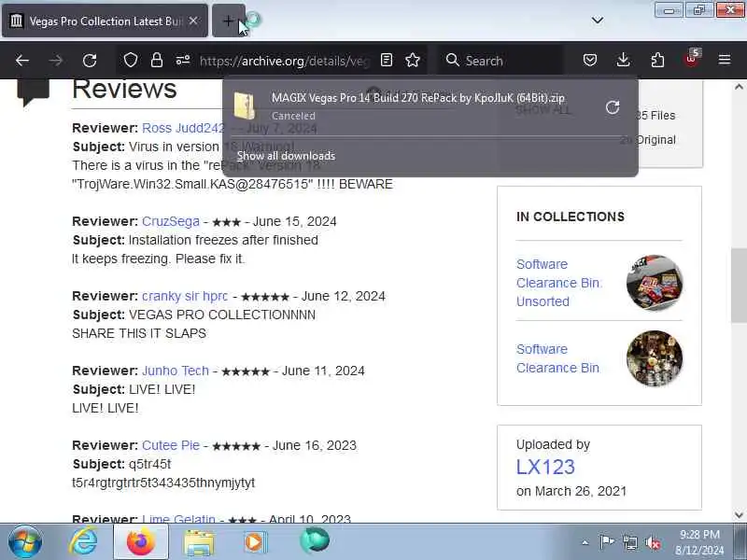The width and height of the screenshot is (747, 560).
Task: Click the archive.org URL address field
Action: 284,61
